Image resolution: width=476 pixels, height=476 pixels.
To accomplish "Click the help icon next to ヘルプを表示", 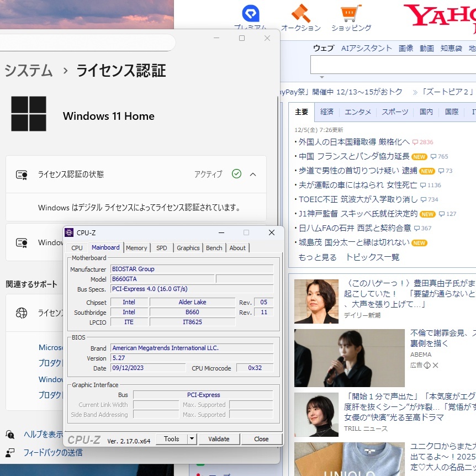I will click(9, 434).
